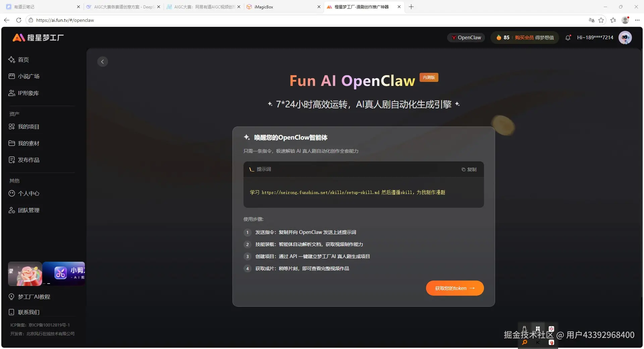Go to 我的项目

(x=24, y=127)
